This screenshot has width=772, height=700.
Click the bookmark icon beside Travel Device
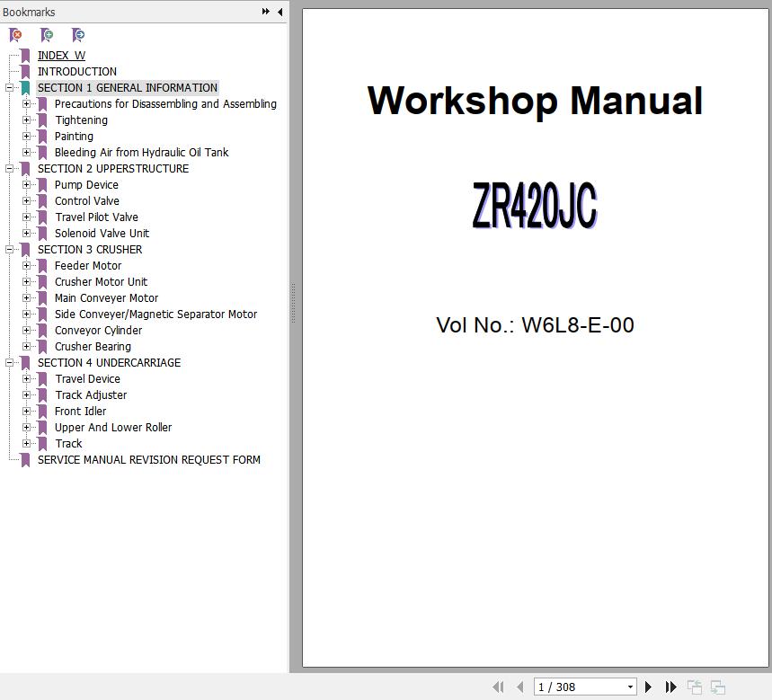43,379
